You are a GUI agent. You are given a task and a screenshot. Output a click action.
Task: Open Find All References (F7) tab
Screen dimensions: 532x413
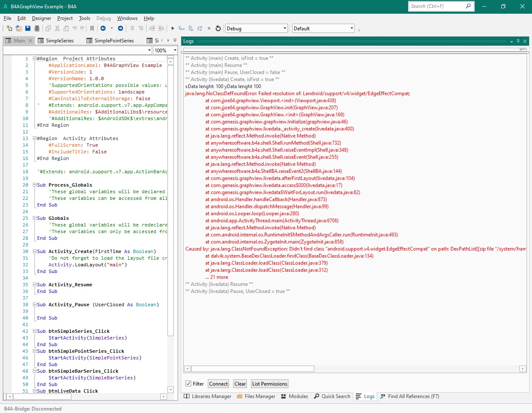point(410,396)
